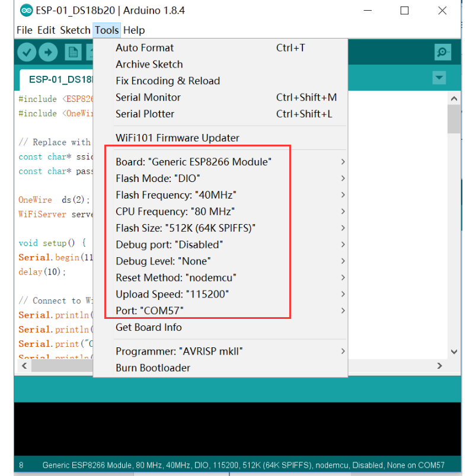Image resolution: width=476 pixels, height=476 pixels.
Task: Click the New sketch toolbar icon
Action: point(73,52)
